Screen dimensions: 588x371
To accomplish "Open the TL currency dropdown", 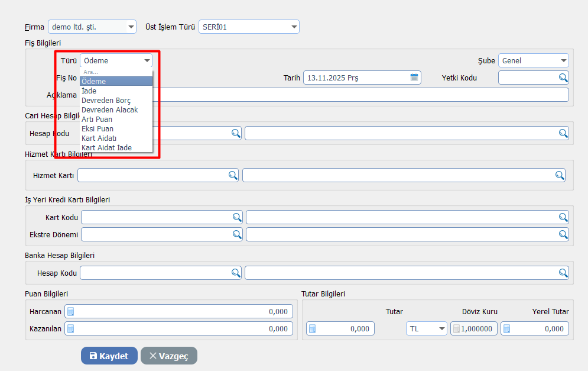I will pos(441,329).
